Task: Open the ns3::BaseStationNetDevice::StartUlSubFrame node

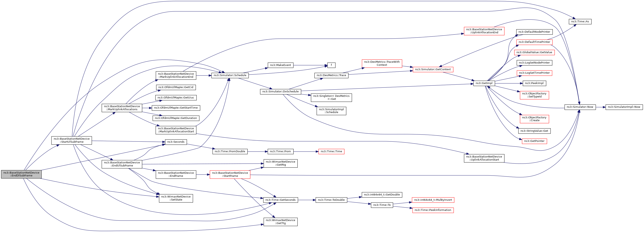Action: point(72,140)
